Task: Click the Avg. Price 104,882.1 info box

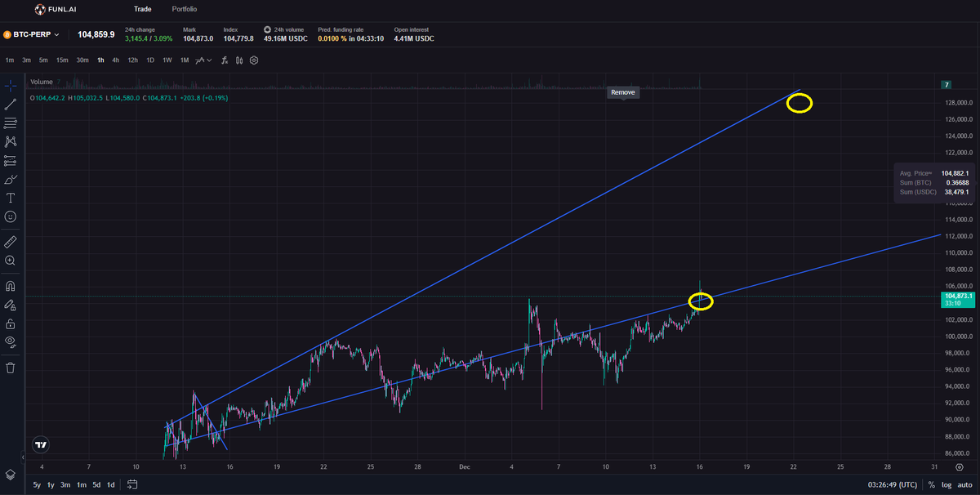Action: pyautogui.click(x=936, y=183)
